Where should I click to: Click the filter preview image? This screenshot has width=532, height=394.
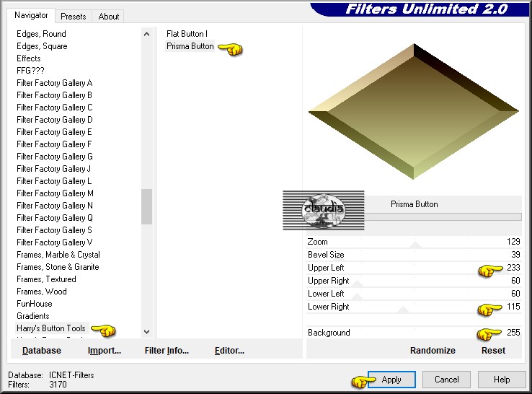pyautogui.click(x=414, y=111)
